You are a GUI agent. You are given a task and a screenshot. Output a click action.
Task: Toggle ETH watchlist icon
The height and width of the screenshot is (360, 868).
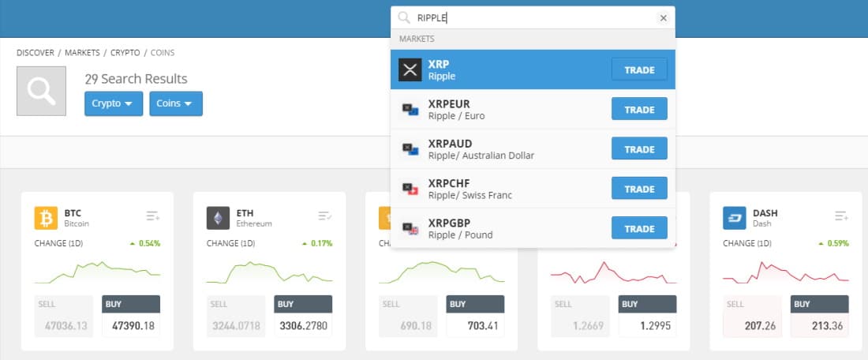pos(325,216)
